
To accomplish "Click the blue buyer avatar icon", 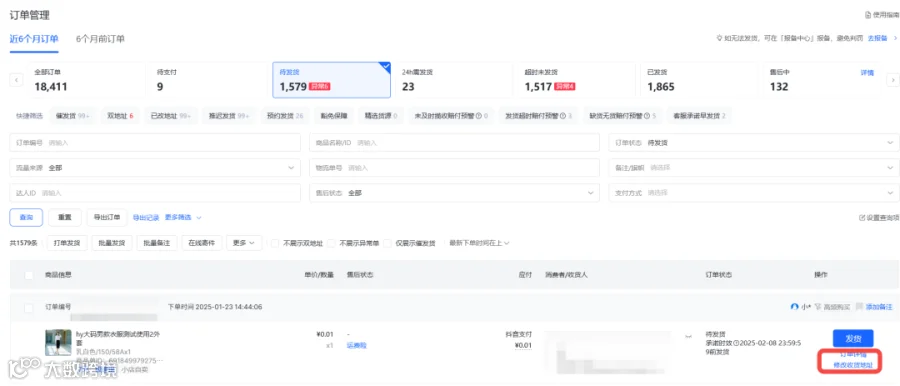I will coord(794,307).
